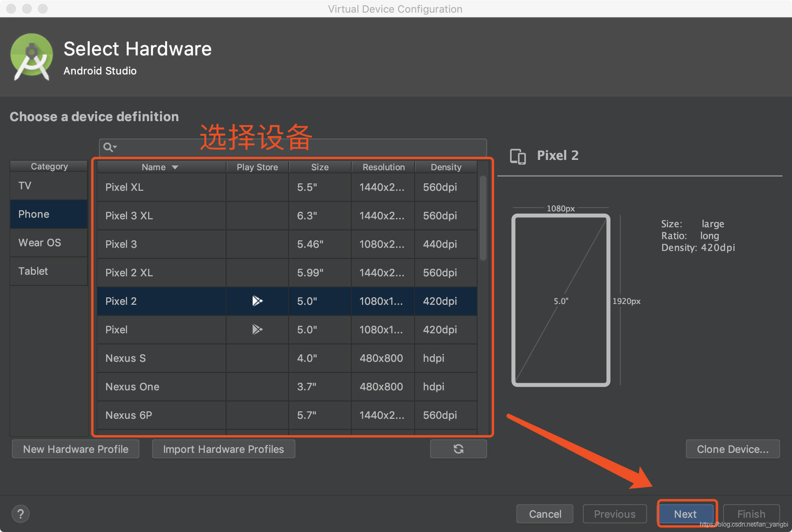Select the Pixel device name cell
792x532 pixels.
pos(162,330)
